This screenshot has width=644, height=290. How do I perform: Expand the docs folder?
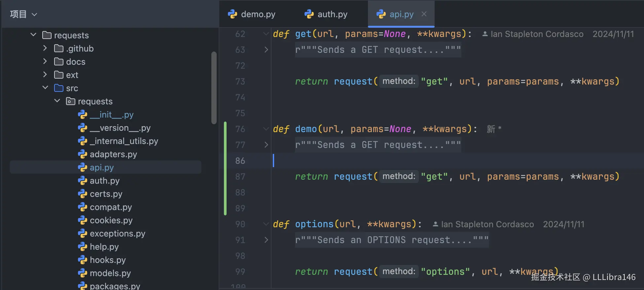pos(45,61)
